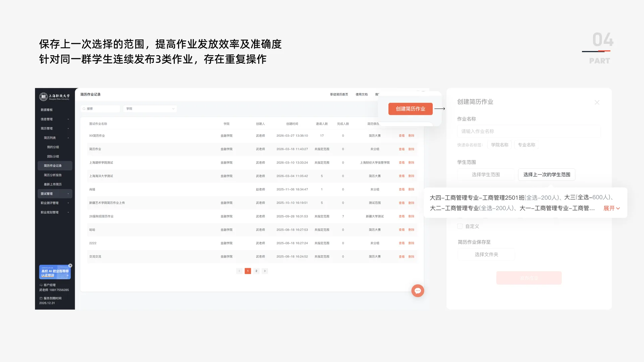Delete the 26届秋招简历作业 record
This screenshot has height=362, width=644.
tap(411, 216)
